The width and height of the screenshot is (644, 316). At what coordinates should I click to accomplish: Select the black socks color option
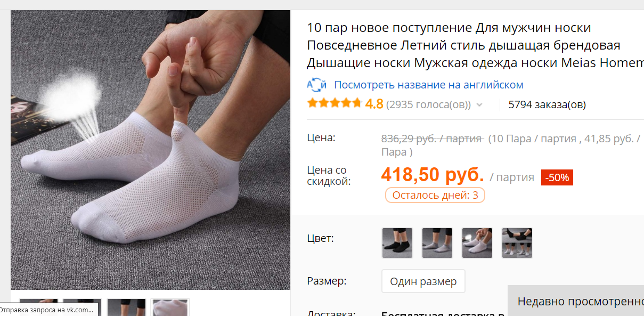(x=397, y=243)
